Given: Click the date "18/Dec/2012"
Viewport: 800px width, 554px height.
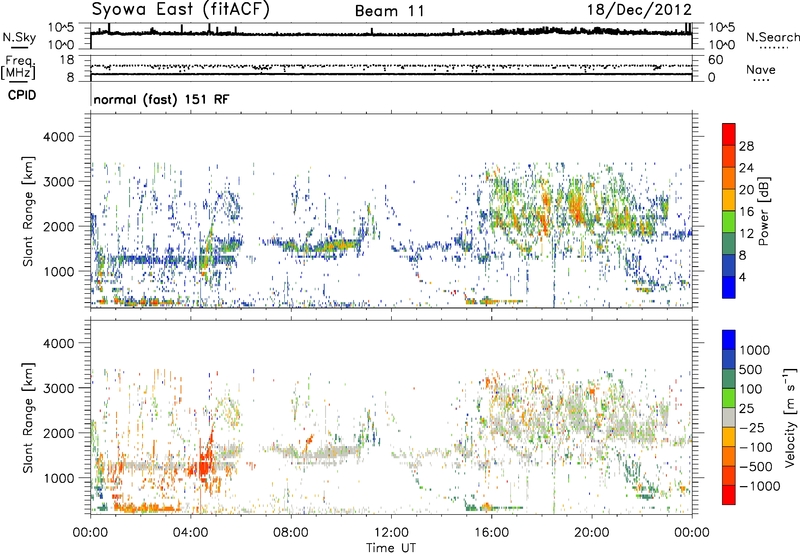Looking at the screenshot, I should [x=639, y=10].
